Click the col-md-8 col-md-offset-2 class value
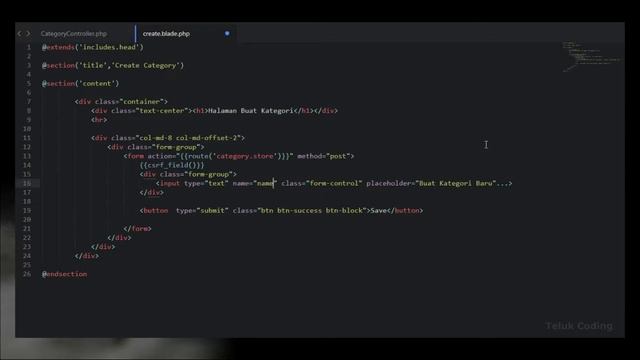Image resolution: width=640 pixels, height=360 pixels. [188, 138]
